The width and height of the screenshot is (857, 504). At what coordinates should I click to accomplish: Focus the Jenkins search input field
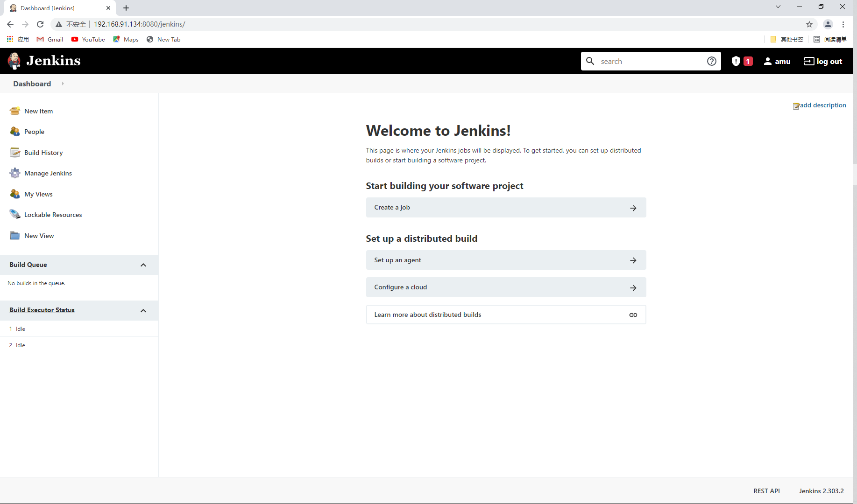(x=651, y=61)
